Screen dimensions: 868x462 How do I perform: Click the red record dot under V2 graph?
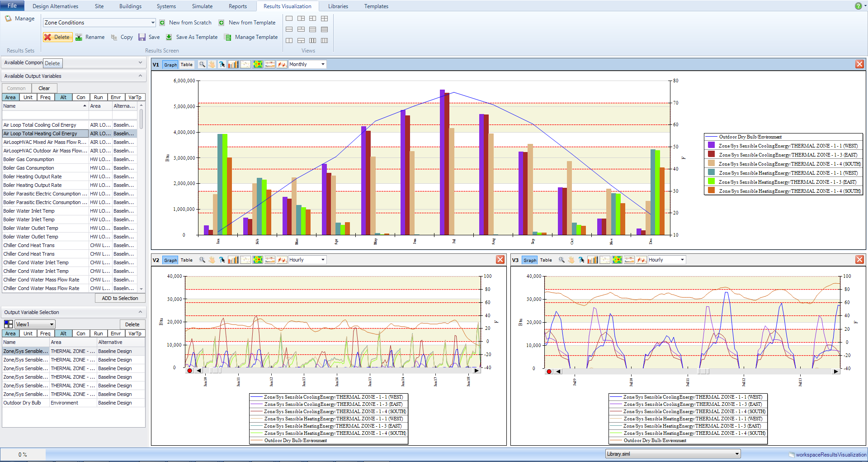tap(189, 371)
